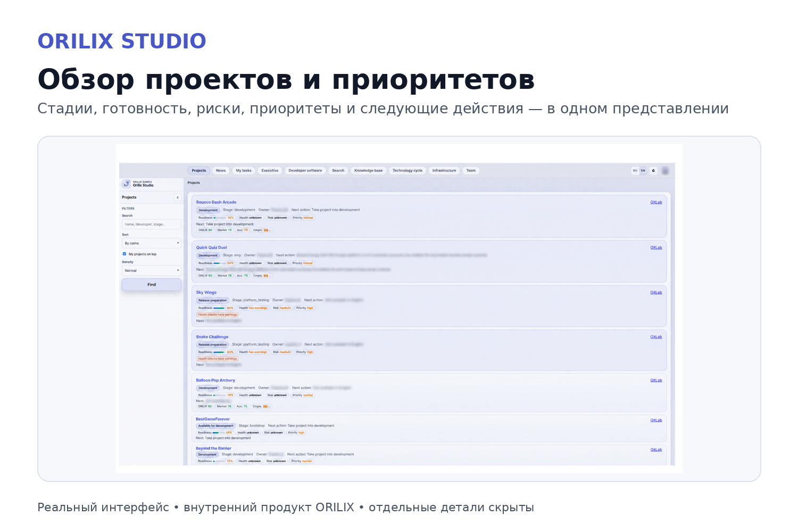
Task: Toggle 'My projects on top' checkbox
Action: 124,254
